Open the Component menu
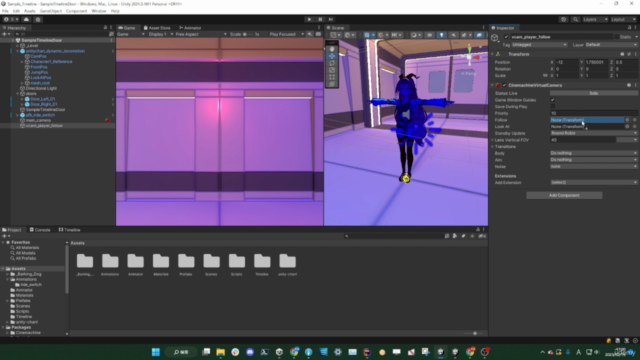This screenshot has width=640, height=360. pyautogui.click(x=76, y=11)
